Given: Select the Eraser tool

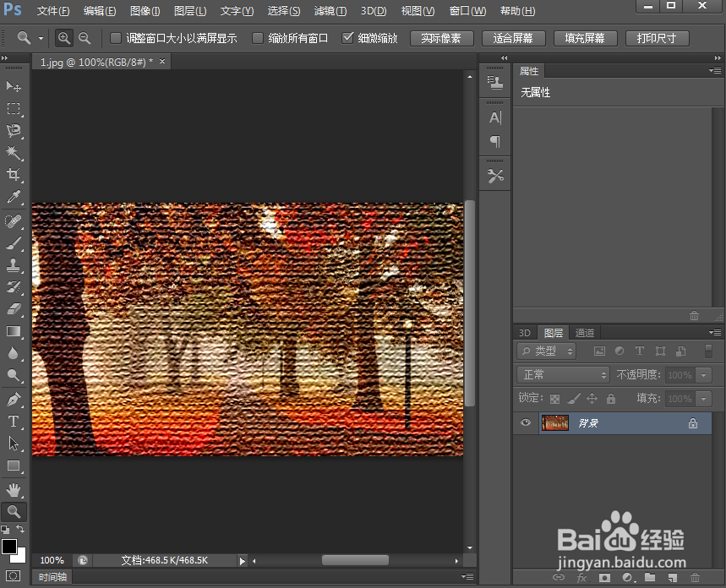Looking at the screenshot, I should pyautogui.click(x=14, y=309).
